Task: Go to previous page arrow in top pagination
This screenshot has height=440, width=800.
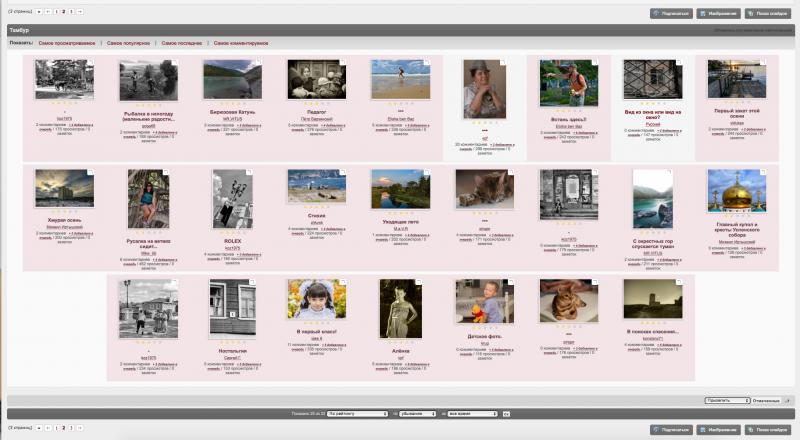Action: tap(48, 11)
